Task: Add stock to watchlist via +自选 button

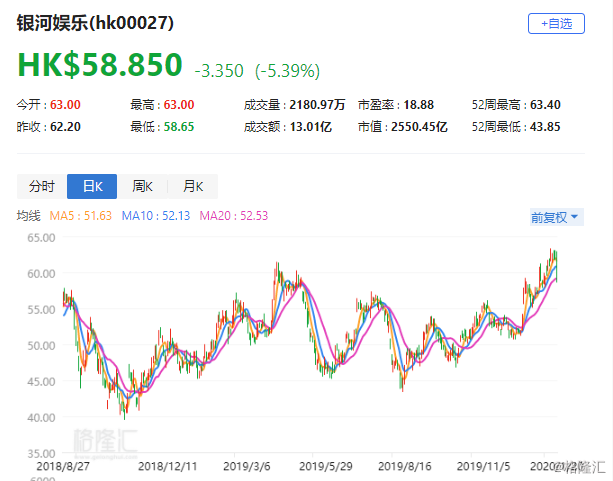Action: pyautogui.click(x=556, y=23)
